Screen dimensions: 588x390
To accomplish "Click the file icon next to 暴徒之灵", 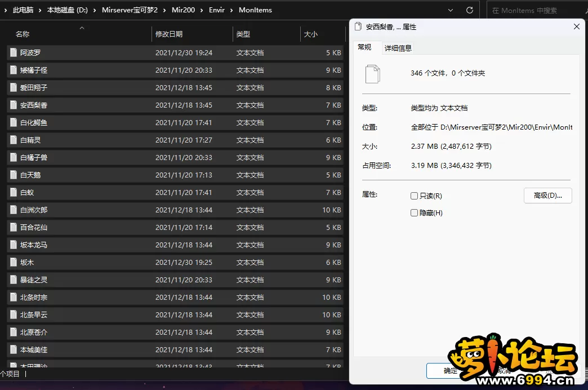I will point(14,280).
